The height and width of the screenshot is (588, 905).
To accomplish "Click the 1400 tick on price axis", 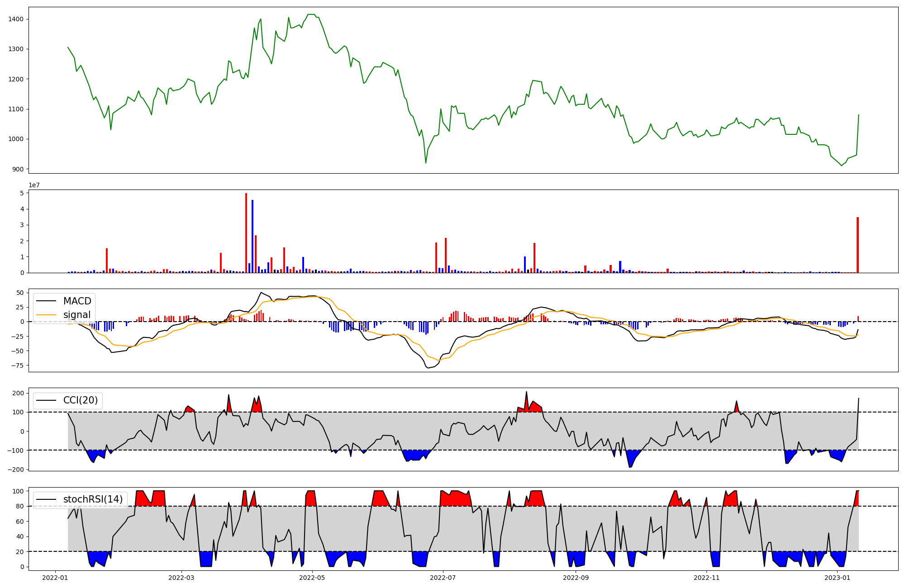I will tap(16, 19).
